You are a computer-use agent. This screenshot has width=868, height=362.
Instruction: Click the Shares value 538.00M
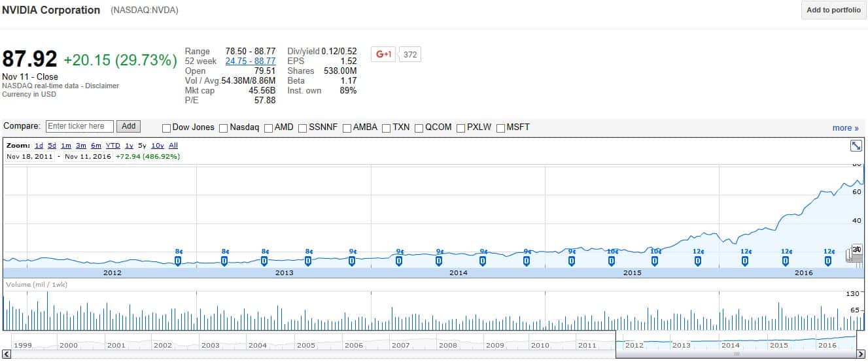[x=340, y=71]
